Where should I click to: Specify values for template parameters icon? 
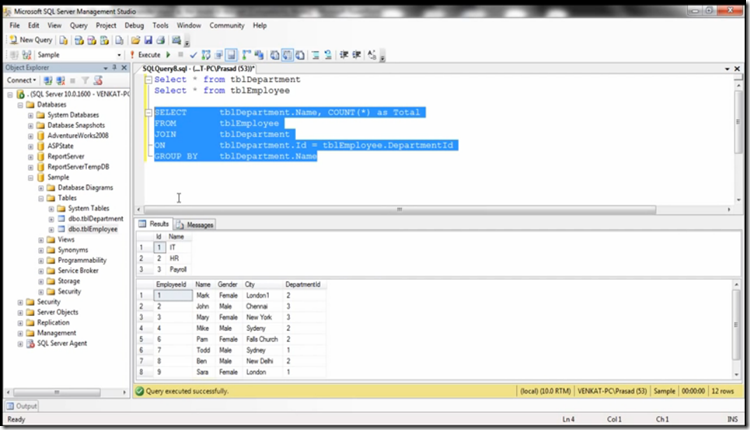pos(372,55)
